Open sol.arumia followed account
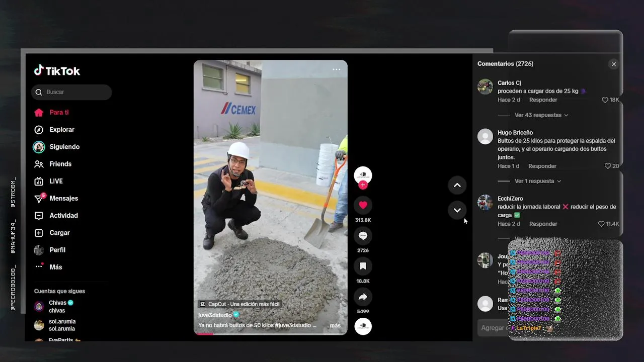Screen dimensions: 644x362 coord(55,325)
